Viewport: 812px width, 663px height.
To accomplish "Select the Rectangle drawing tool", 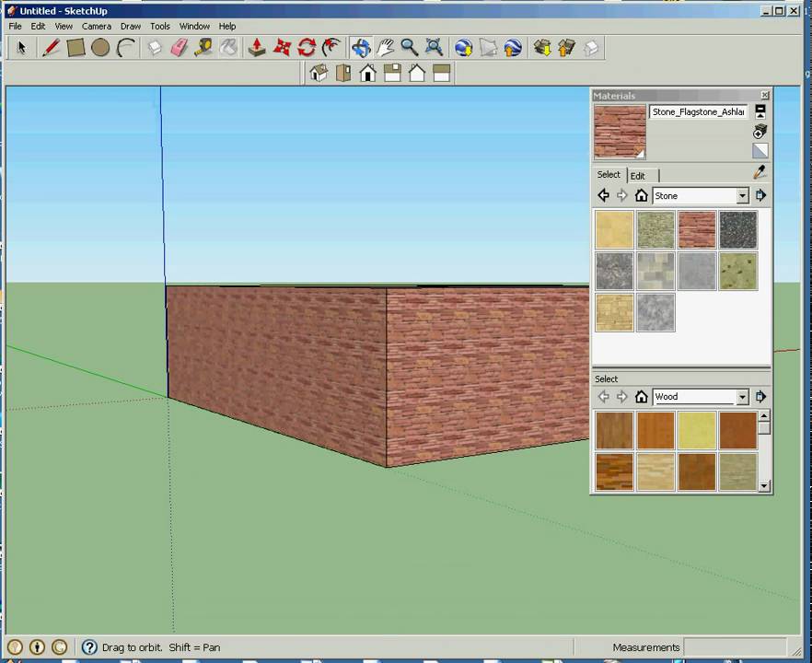I will [x=75, y=48].
